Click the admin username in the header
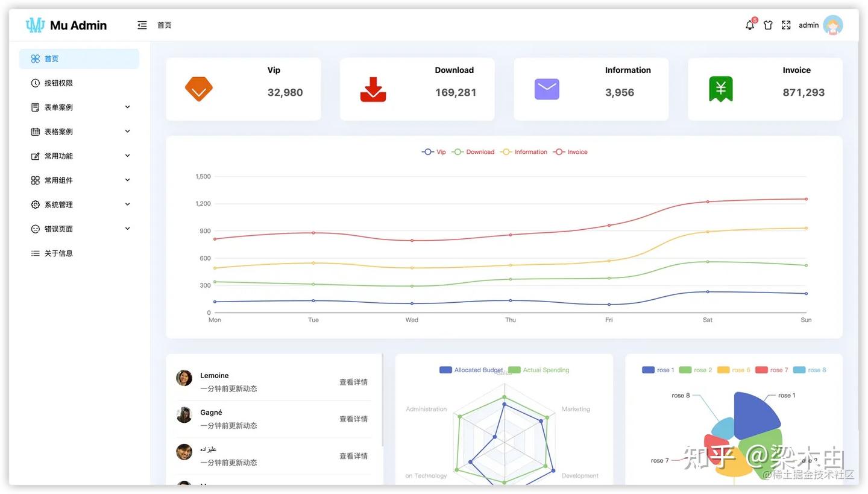This screenshot has width=868, height=494. 808,24
